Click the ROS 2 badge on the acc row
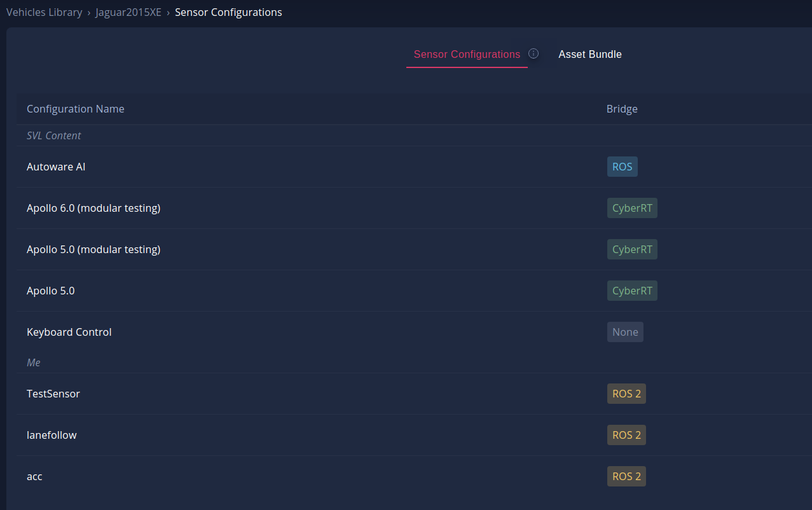The height and width of the screenshot is (510, 812). click(626, 476)
